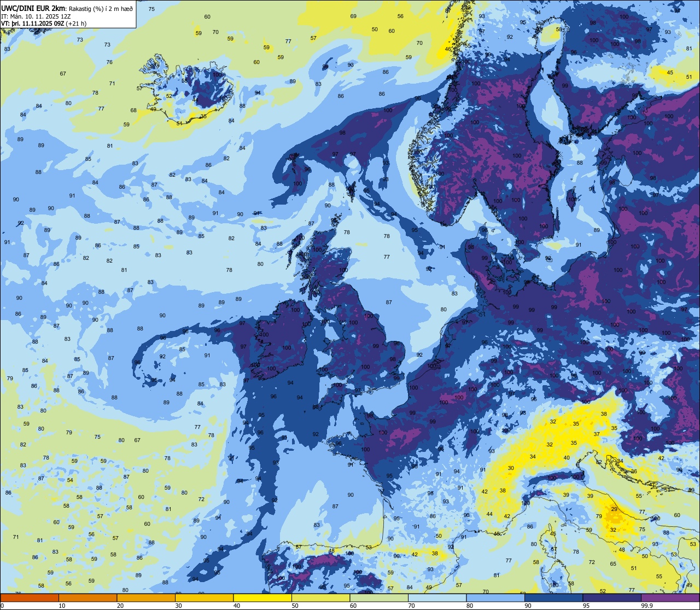The width and height of the screenshot is (700, 610).
Task: Click the '29' humidity value over Italy
Action: (614, 509)
